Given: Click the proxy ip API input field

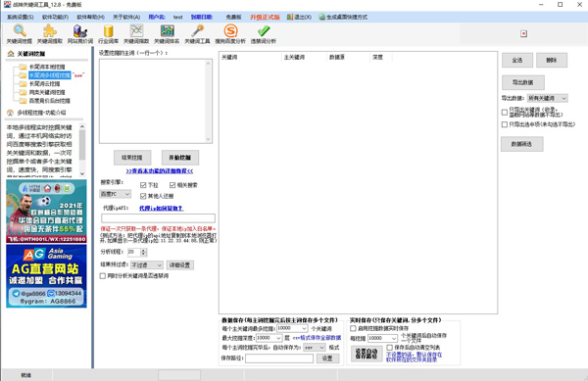Looking at the screenshot, I should coord(158,218).
